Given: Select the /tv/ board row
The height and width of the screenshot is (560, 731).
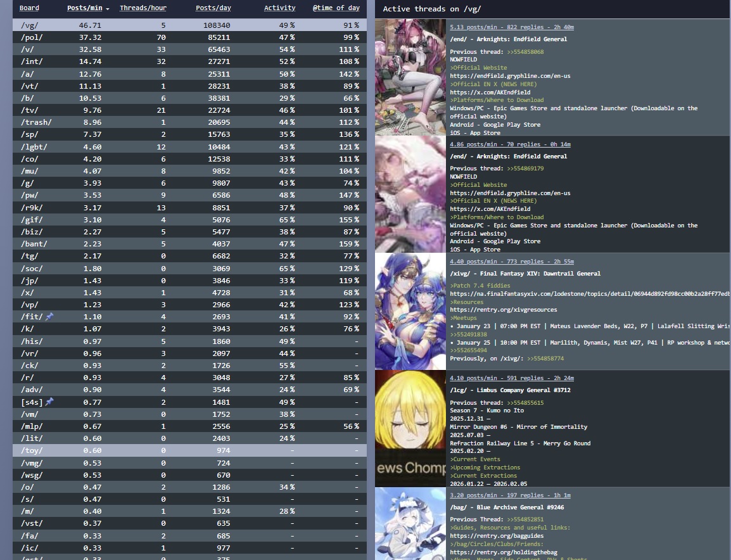Looking at the screenshot, I should (190, 110).
